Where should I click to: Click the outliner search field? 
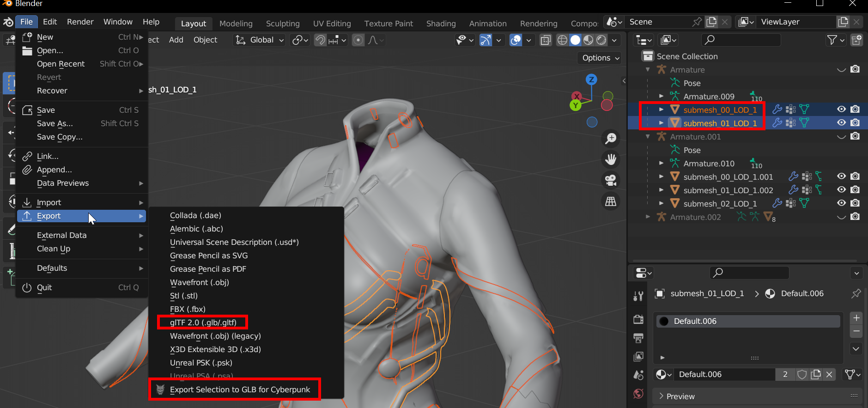pyautogui.click(x=741, y=40)
